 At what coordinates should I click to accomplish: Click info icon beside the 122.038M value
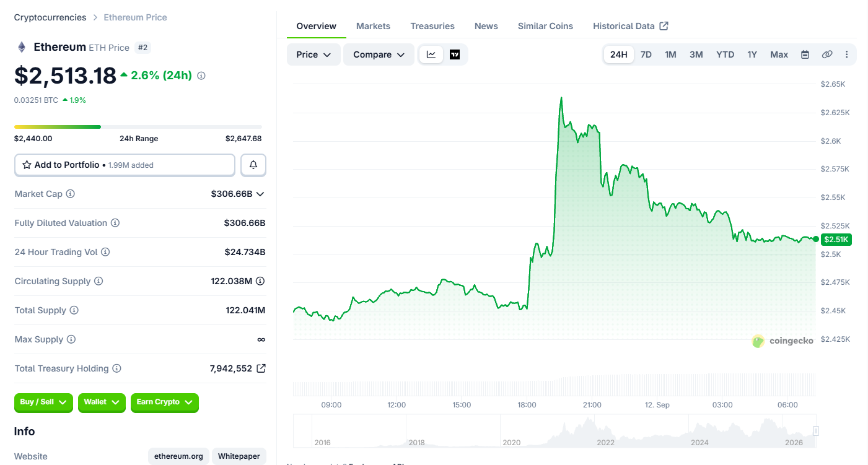(260, 281)
